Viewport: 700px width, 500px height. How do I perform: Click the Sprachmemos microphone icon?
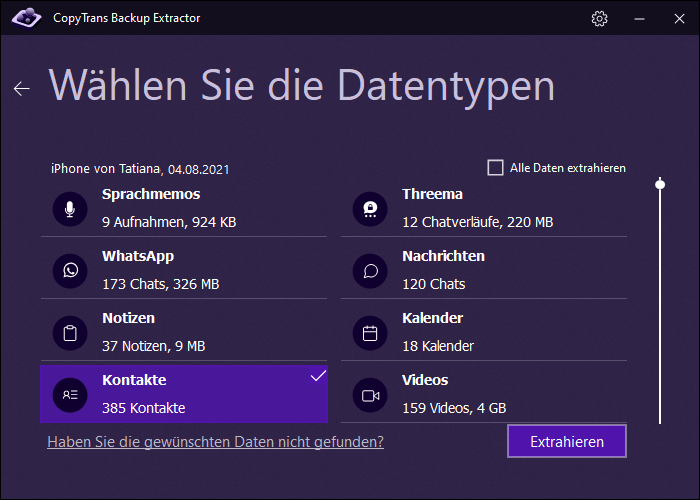point(70,209)
